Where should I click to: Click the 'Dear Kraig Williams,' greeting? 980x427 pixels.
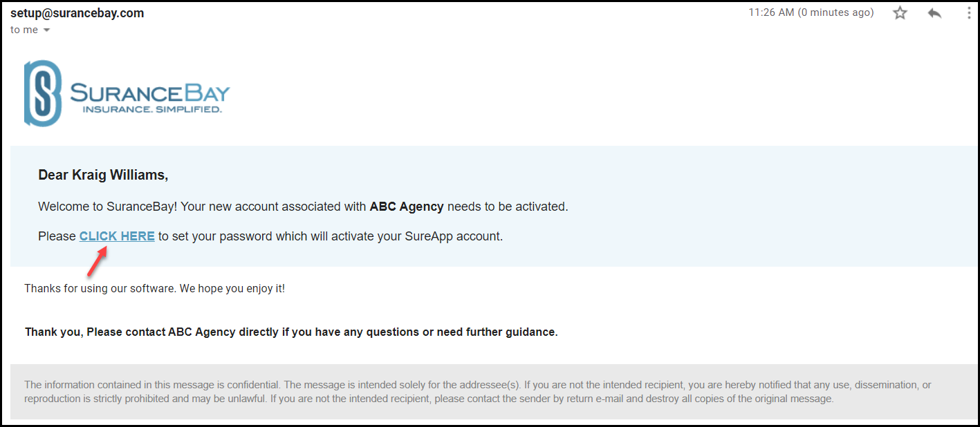tap(103, 175)
